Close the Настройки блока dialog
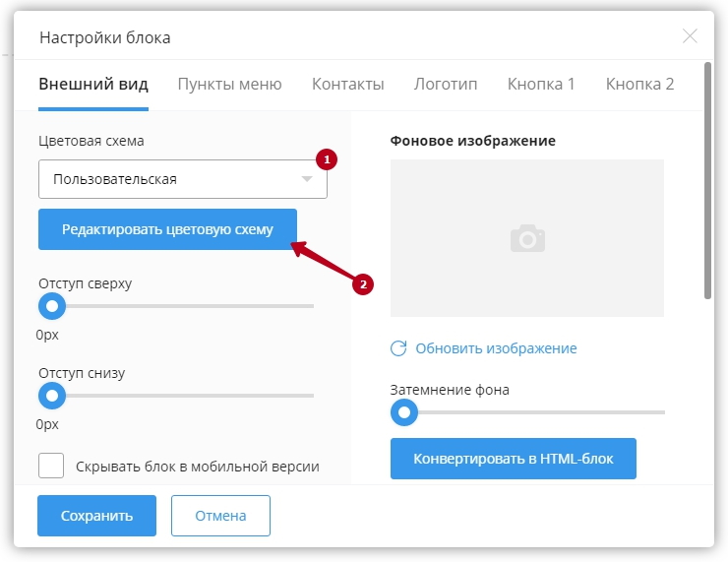 [690, 36]
